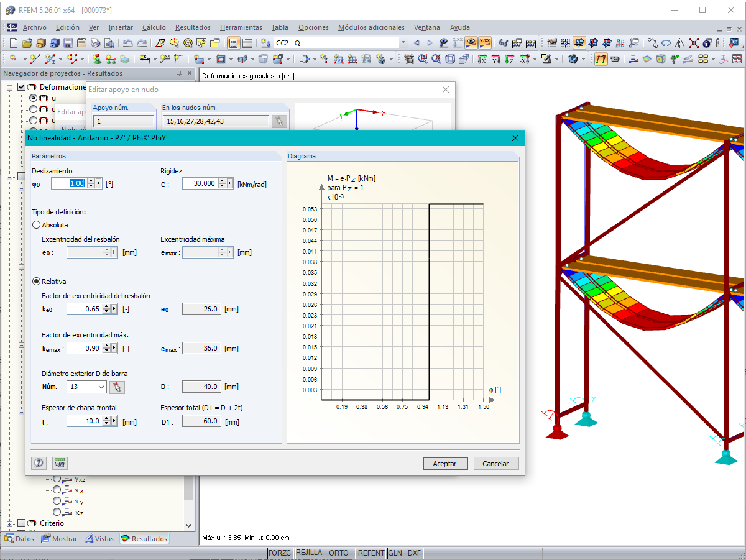This screenshot has height=560, width=746.
Task: Toggle the deformation display icon
Action: coord(601,59)
